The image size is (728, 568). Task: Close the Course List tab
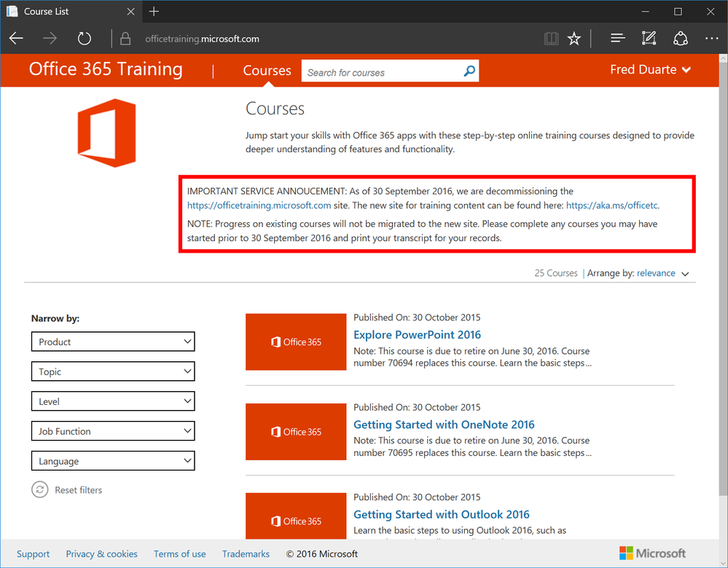pos(131,12)
